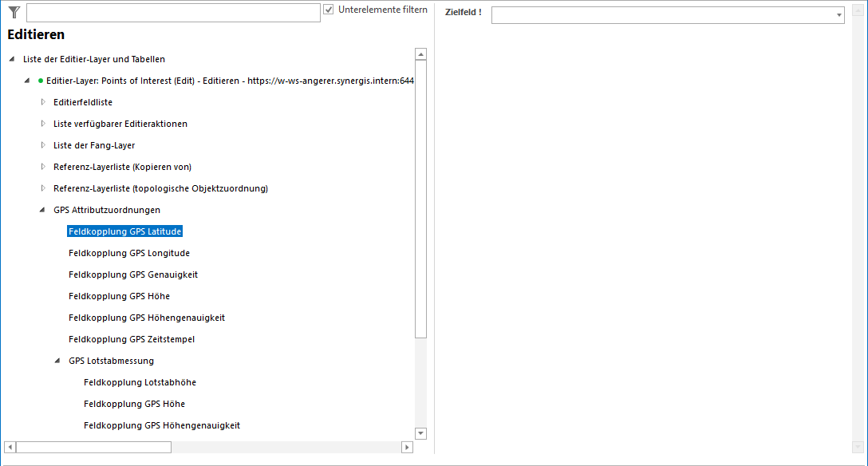
Task: Collapse GPS Attributzuordnungen node
Action: 42,210
